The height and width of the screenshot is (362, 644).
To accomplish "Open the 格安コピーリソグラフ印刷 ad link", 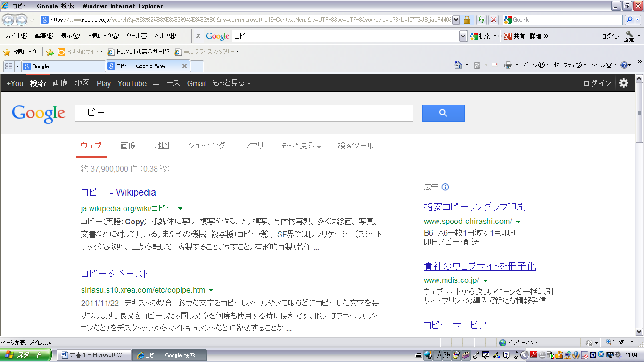I will [x=475, y=206].
